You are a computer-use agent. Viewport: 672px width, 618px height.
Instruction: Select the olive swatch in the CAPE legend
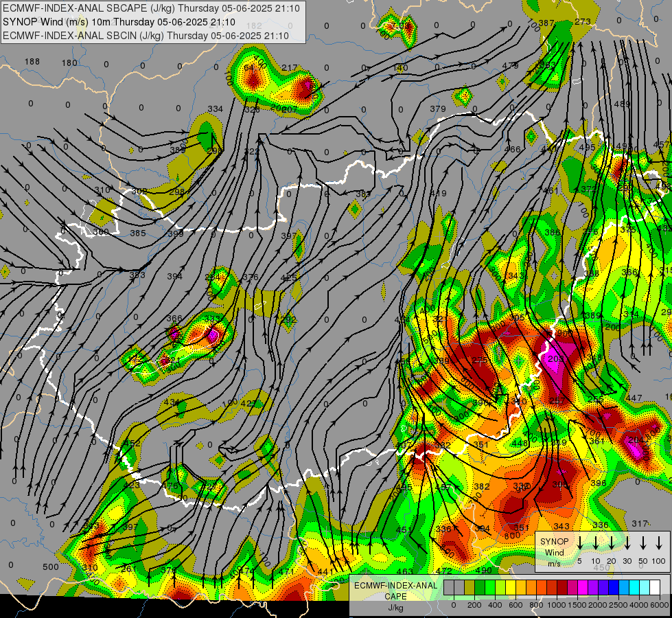(x=470, y=588)
